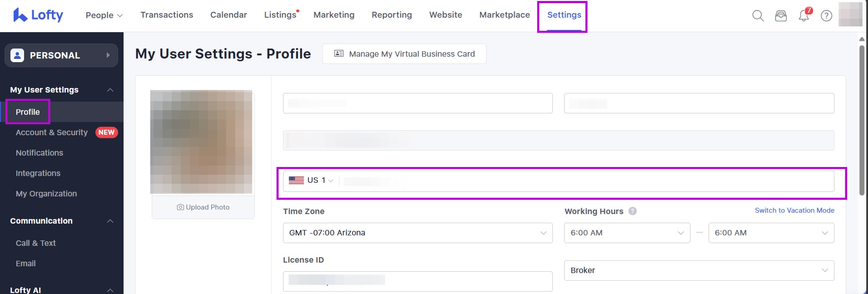Click the Lofty logo icon
The image size is (868, 294).
(x=20, y=15)
